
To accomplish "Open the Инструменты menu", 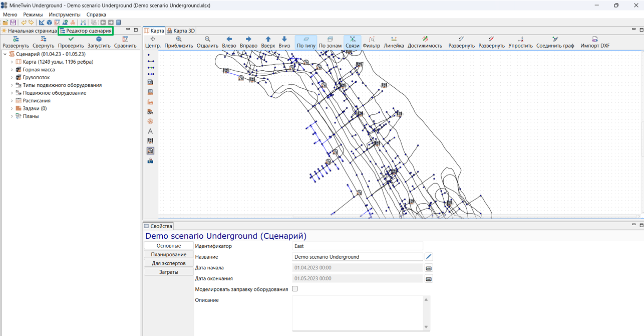I will 65,15.
